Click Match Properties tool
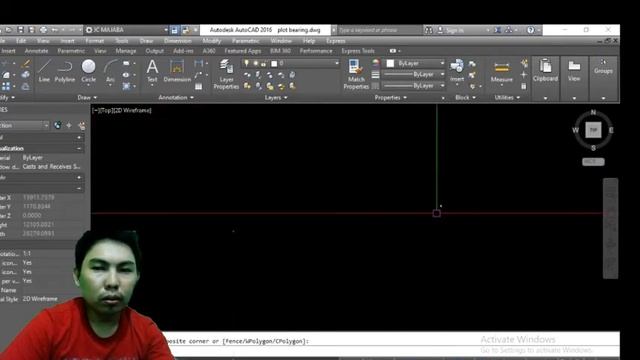640x360 pixels. (x=356, y=74)
